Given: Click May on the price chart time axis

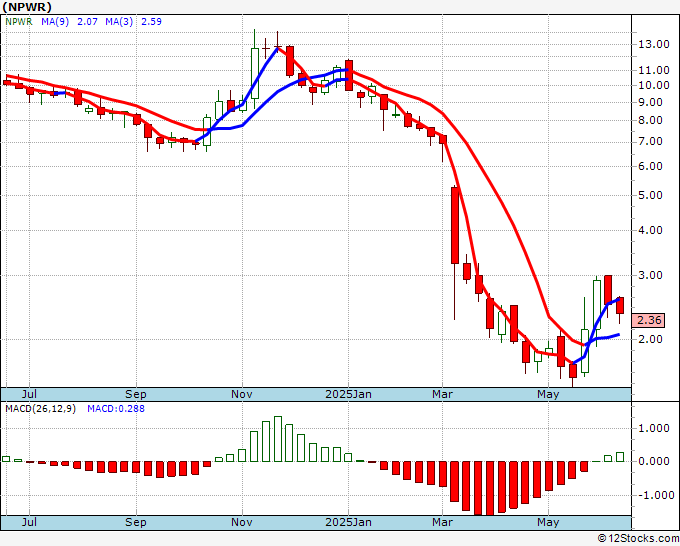Looking at the screenshot, I should [548, 394].
